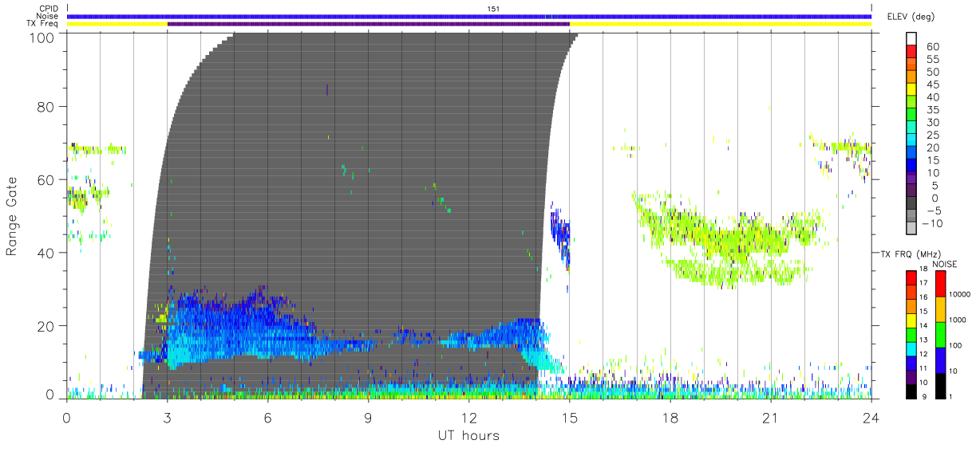
Task: Click the '35' label on the ELEV scale
Action: [x=931, y=110]
